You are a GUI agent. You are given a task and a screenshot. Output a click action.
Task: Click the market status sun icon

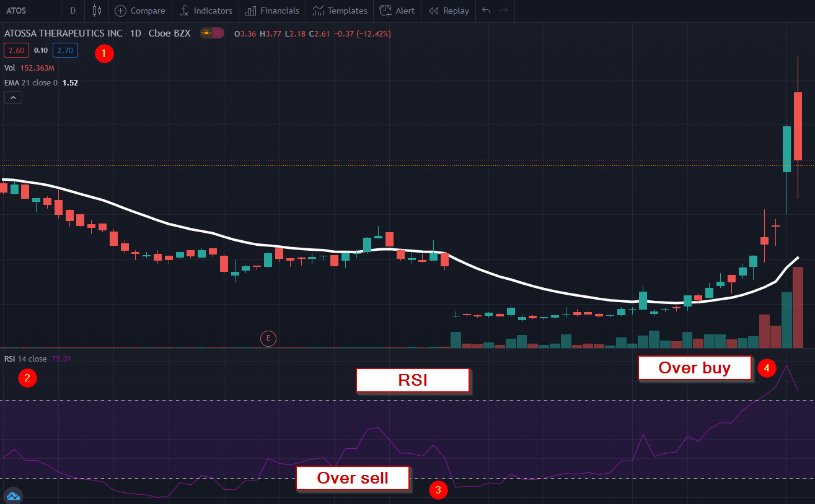coord(206,33)
